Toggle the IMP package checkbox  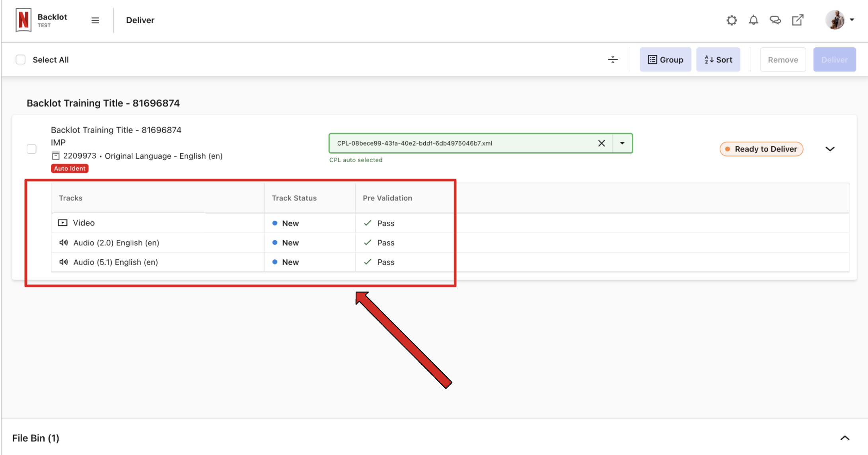31,149
